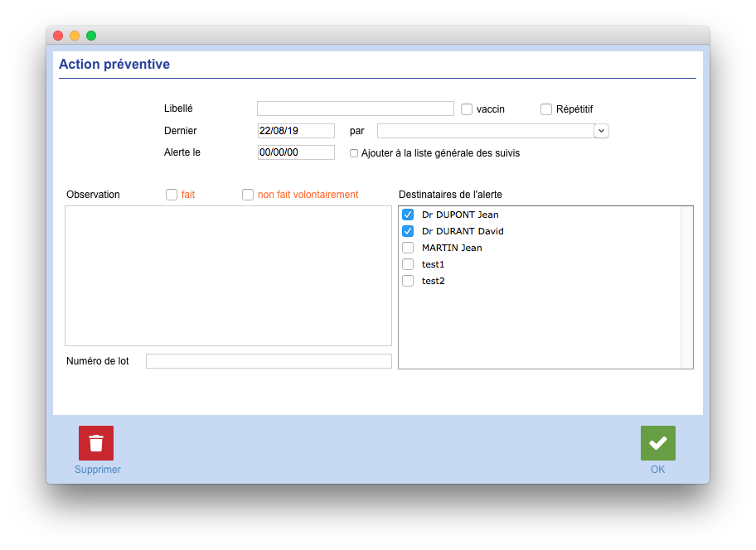Toggle the Répétitif checkbox
Image resolution: width=756 pixels, height=550 pixels.
(545, 109)
